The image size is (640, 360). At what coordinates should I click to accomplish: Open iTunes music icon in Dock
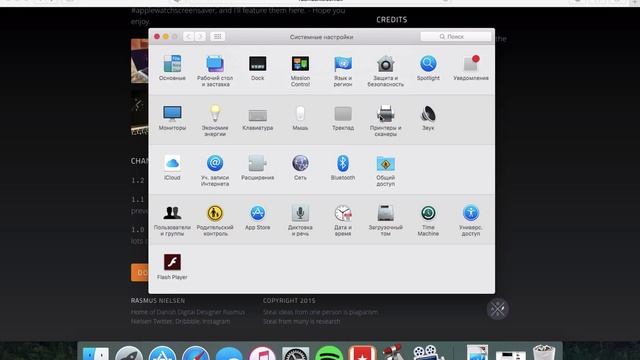262,354
